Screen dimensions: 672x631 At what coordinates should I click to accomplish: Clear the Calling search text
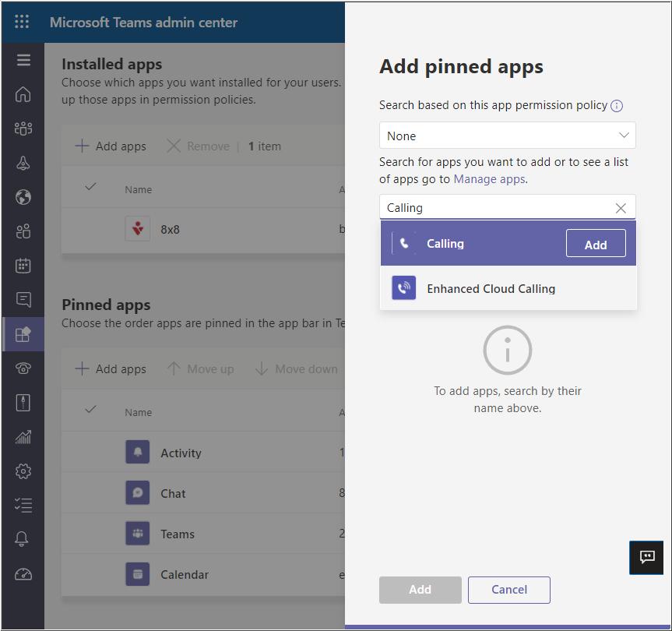tap(620, 208)
